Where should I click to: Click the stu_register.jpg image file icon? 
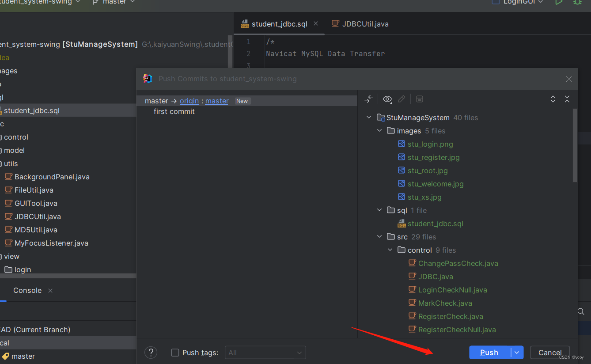pyautogui.click(x=402, y=157)
